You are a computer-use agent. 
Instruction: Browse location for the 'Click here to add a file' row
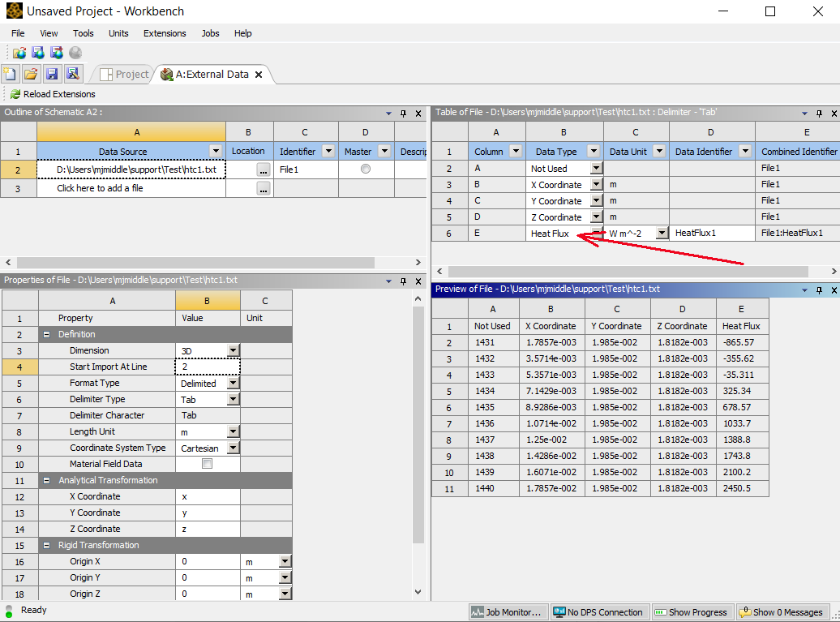(x=263, y=189)
